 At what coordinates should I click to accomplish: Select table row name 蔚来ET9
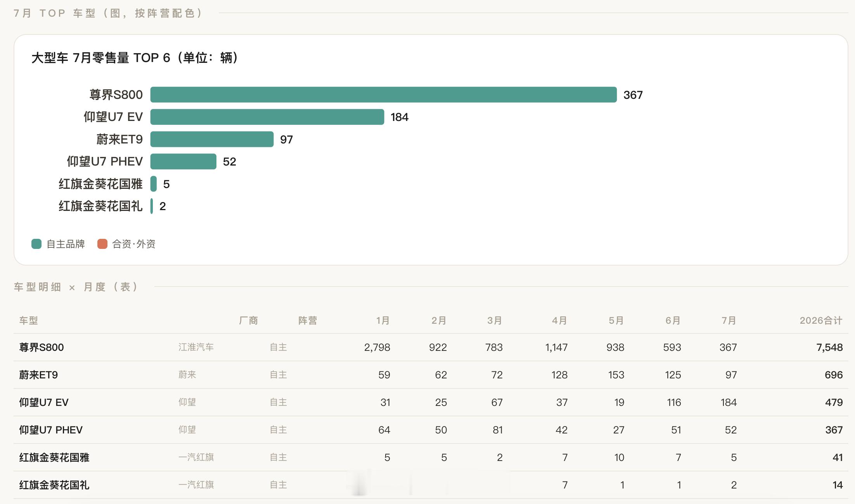tap(38, 375)
